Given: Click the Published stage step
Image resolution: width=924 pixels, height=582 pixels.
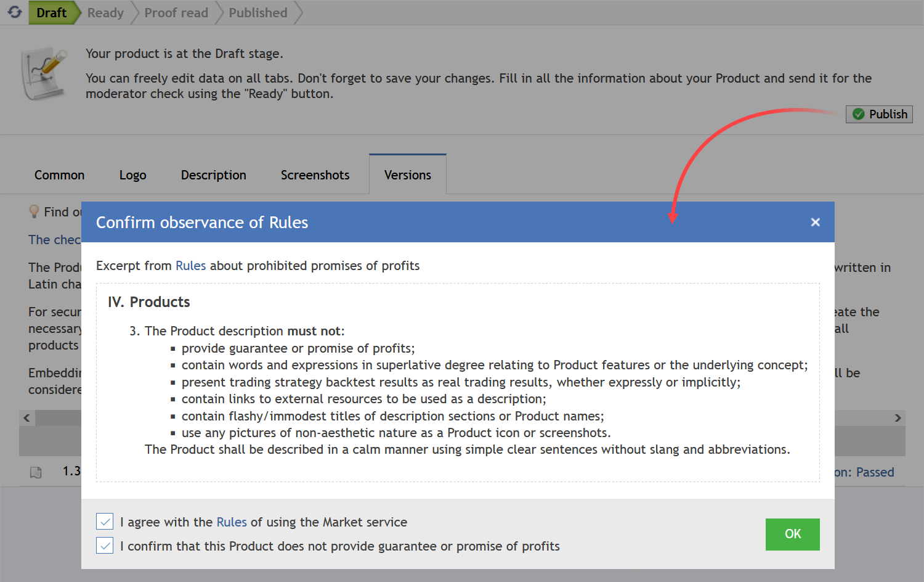Looking at the screenshot, I should point(258,13).
